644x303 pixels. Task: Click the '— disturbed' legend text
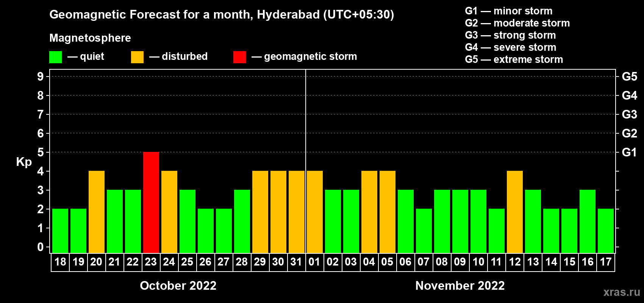coord(178,56)
